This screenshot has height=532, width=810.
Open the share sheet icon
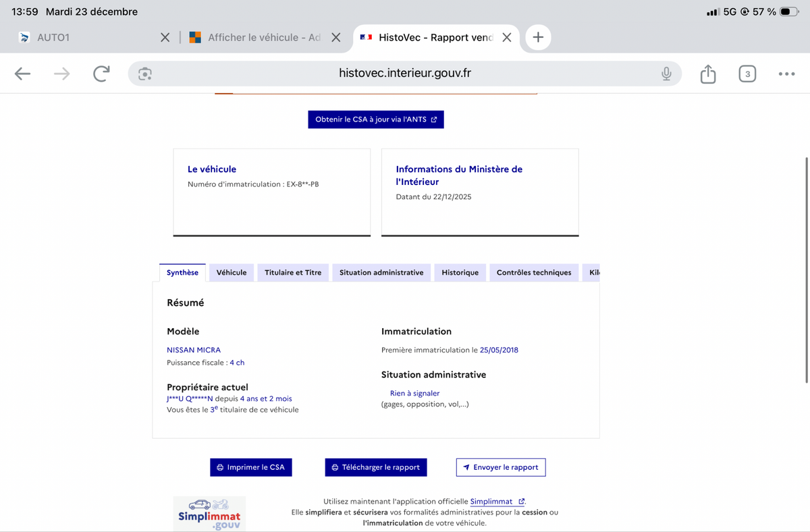point(707,74)
